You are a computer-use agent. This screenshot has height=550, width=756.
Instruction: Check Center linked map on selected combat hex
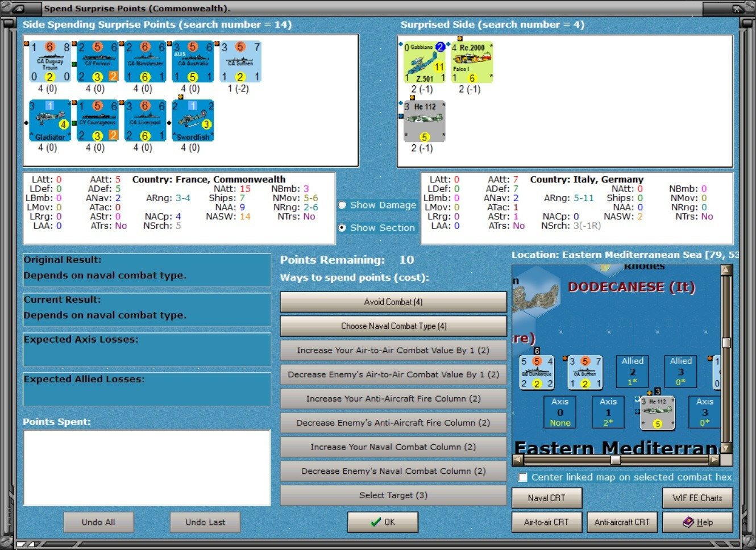click(x=625, y=477)
